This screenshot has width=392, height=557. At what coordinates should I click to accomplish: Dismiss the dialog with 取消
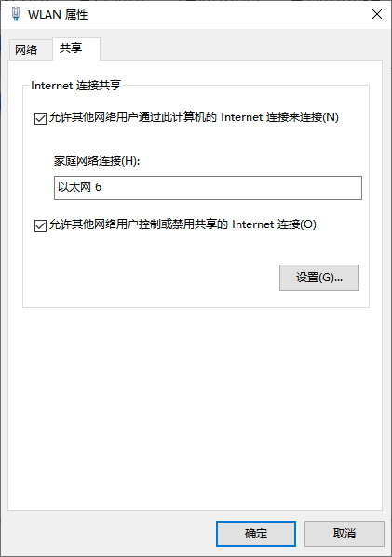coord(345,534)
